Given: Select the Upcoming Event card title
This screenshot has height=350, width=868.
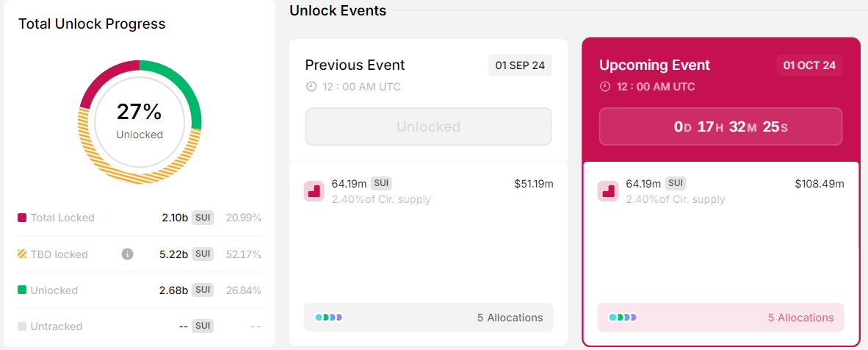Looking at the screenshot, I should point(654,65).
